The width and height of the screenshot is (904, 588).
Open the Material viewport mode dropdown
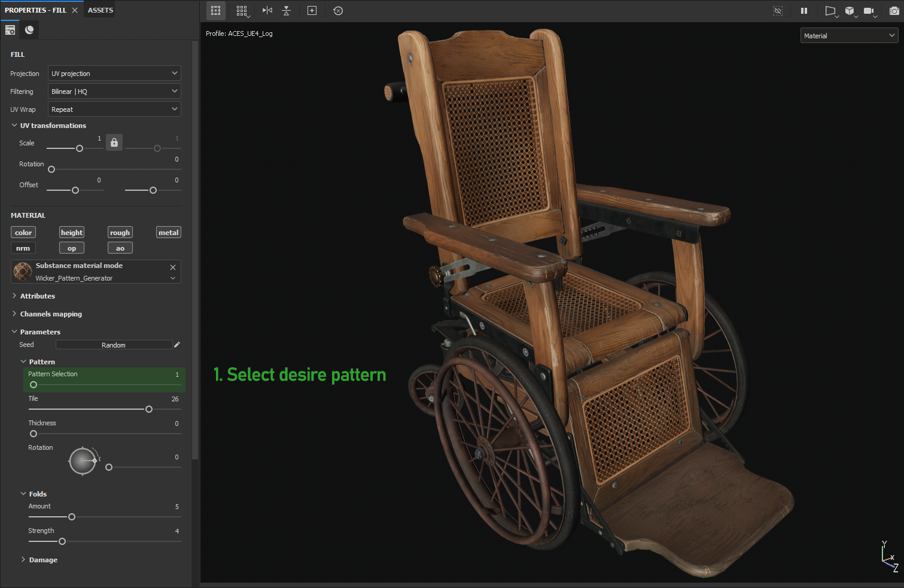(850, 36)
